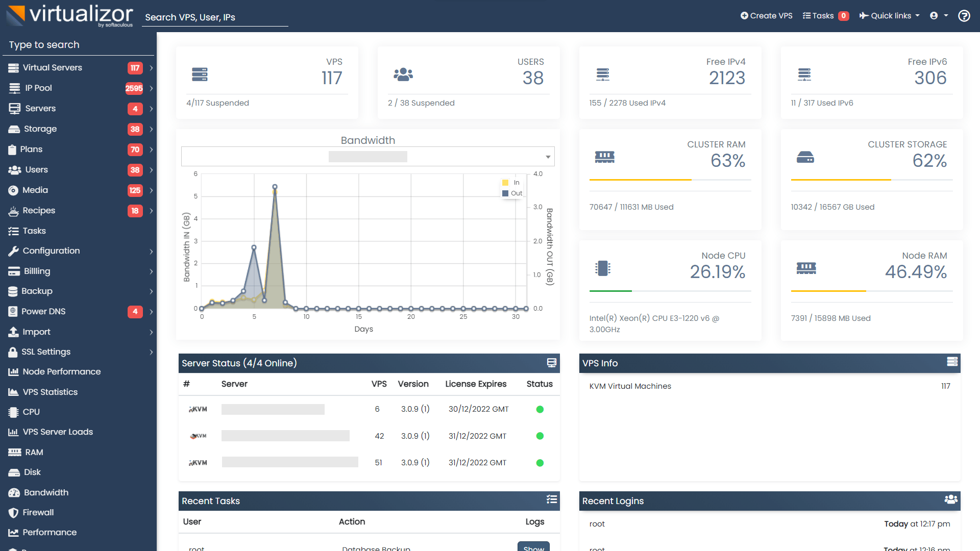Open Firewall from the sidebar
Viewport: 980px width, 551px height.
(38, 512)
